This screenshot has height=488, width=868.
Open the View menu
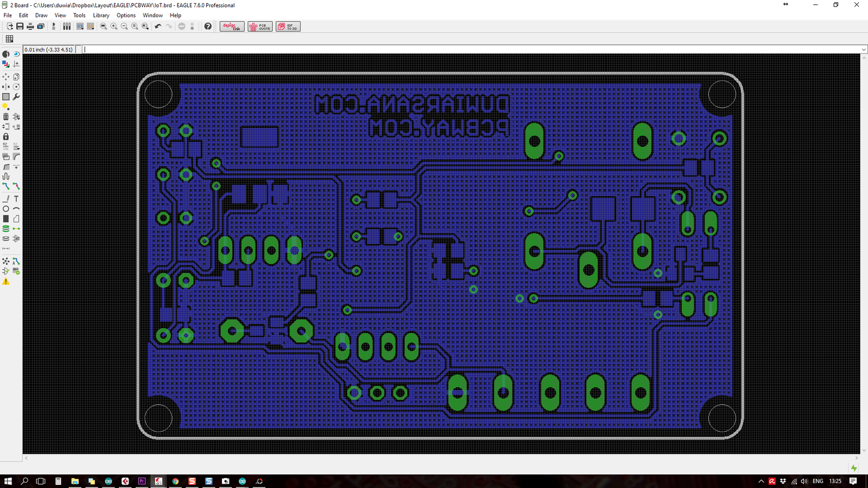click(x=60, y=15)
